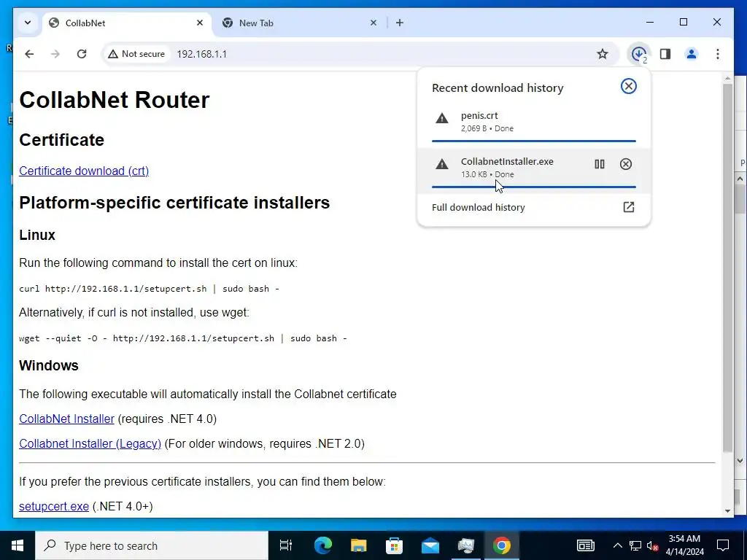
Task: Click the forward navigation arrow
Action: pyautogui.click(x=55, y=54)
